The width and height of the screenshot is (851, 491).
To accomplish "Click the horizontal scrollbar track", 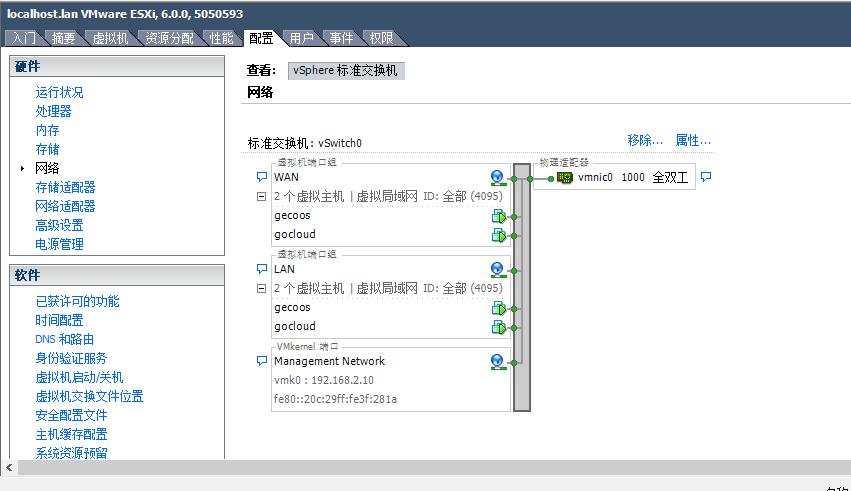I will coord(434,467).
